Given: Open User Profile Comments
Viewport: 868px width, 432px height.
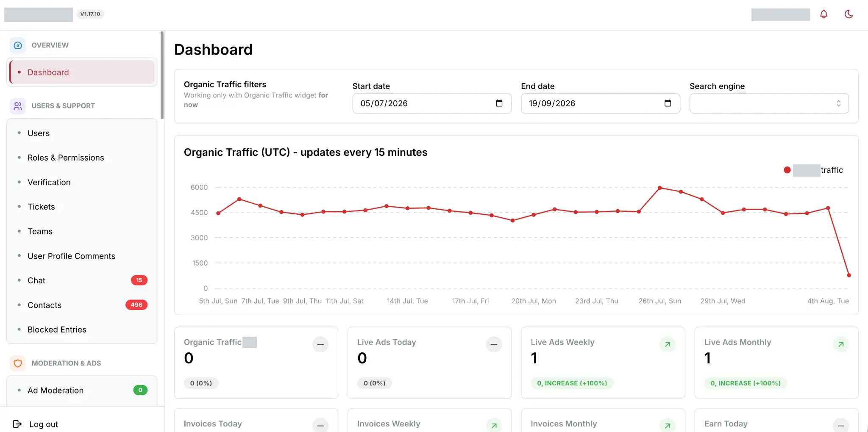Looking at the screenshot, I should click(x=82, y=256).
